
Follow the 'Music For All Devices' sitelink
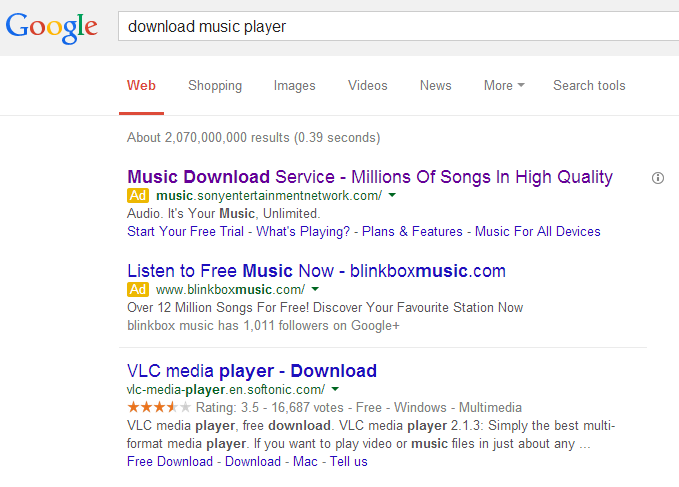pos(537,232)
